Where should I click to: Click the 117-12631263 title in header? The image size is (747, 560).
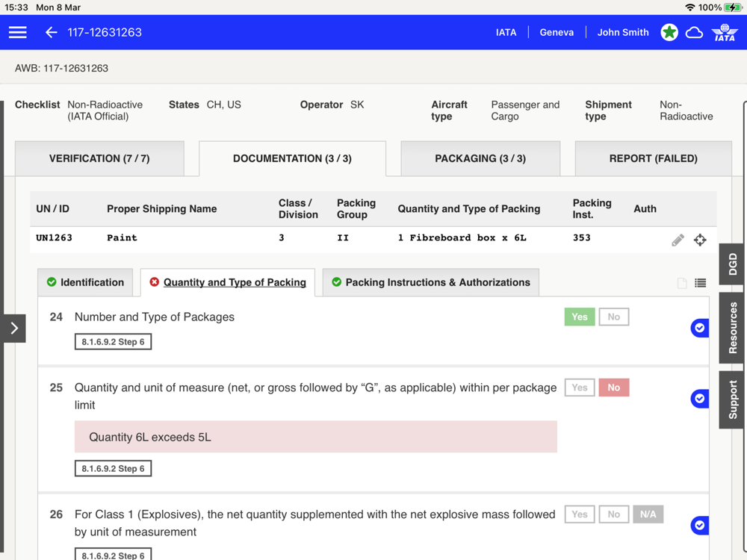(x=105, y=32)
